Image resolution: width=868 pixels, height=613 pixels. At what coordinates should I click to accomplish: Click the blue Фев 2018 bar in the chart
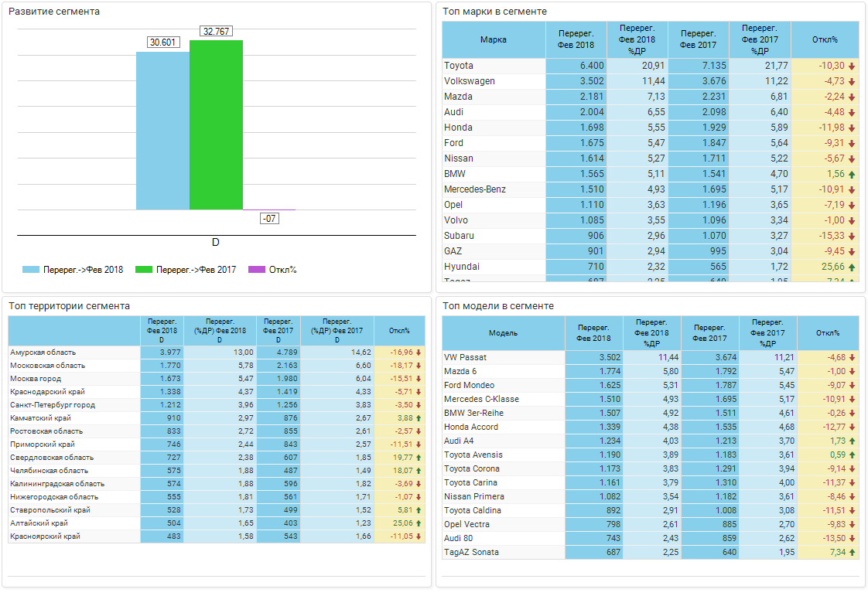point(162,131)
